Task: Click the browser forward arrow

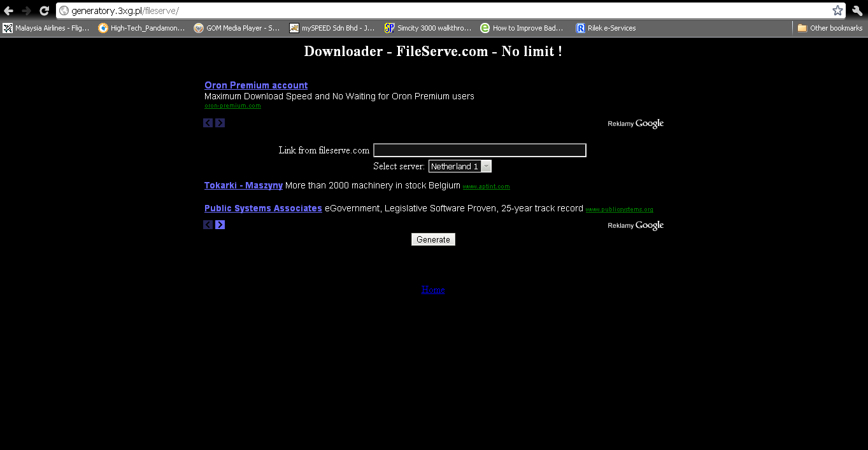Action: [x=26, y=11]
